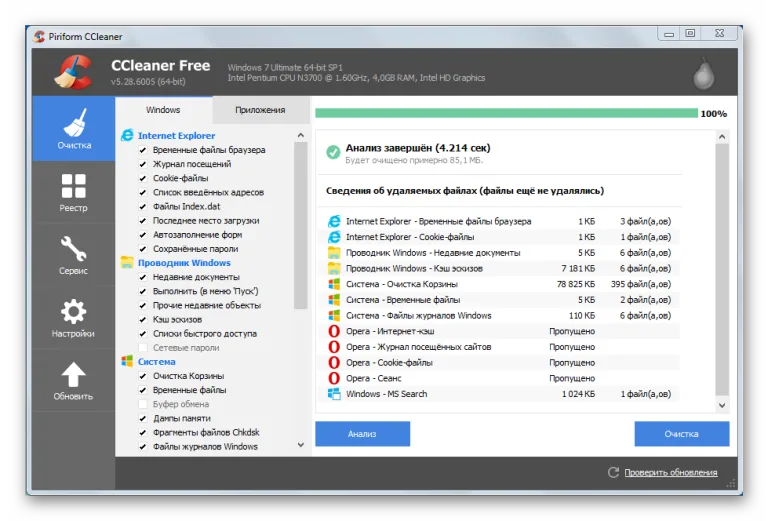Select Windows - MS Search result row
This screenshot has height=521, width=768.
(x=500, y=394)
